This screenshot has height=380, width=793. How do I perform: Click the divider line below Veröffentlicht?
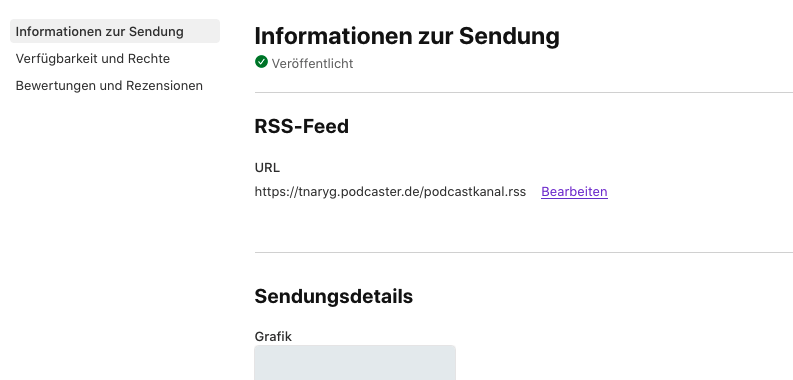(523, 93)
